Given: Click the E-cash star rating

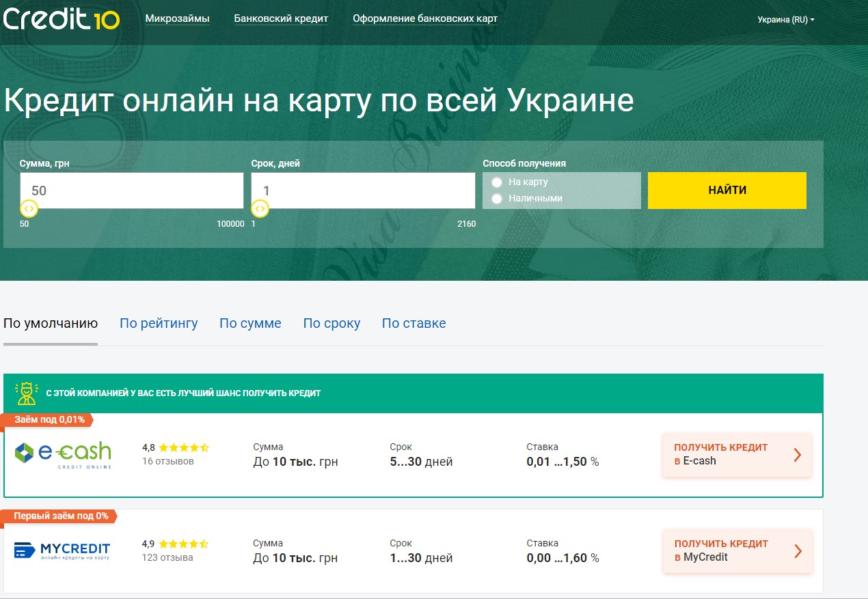Looking at the screenshot, I should [x=183, y=448].
